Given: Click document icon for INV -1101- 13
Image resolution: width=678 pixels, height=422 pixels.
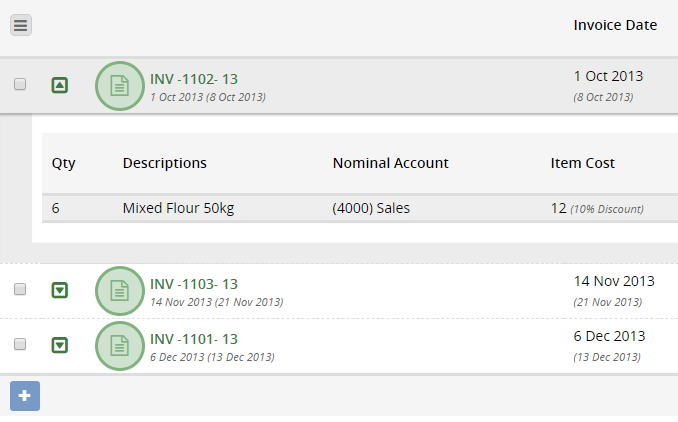Looking at the screenshot, I should point(120,345).
